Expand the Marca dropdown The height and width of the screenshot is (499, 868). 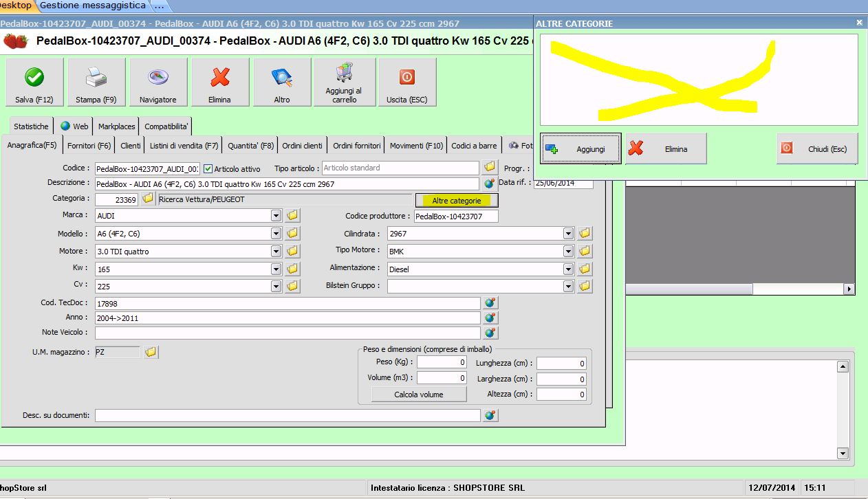click(x=276, y=216)
